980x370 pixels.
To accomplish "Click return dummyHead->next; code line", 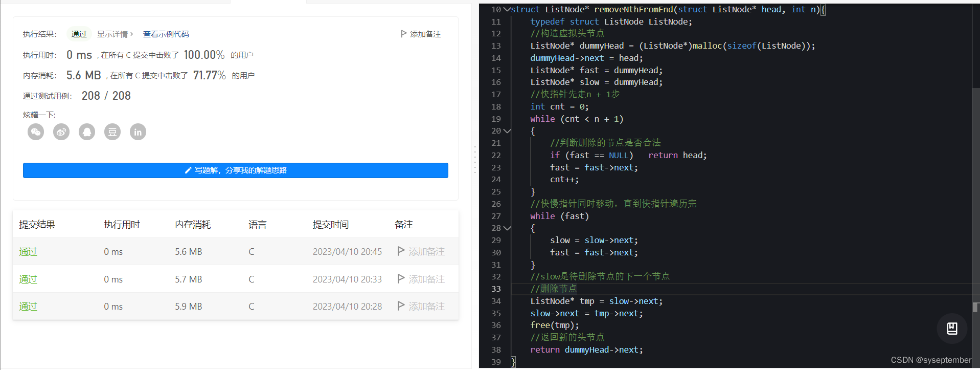I will tap(586, 350).
